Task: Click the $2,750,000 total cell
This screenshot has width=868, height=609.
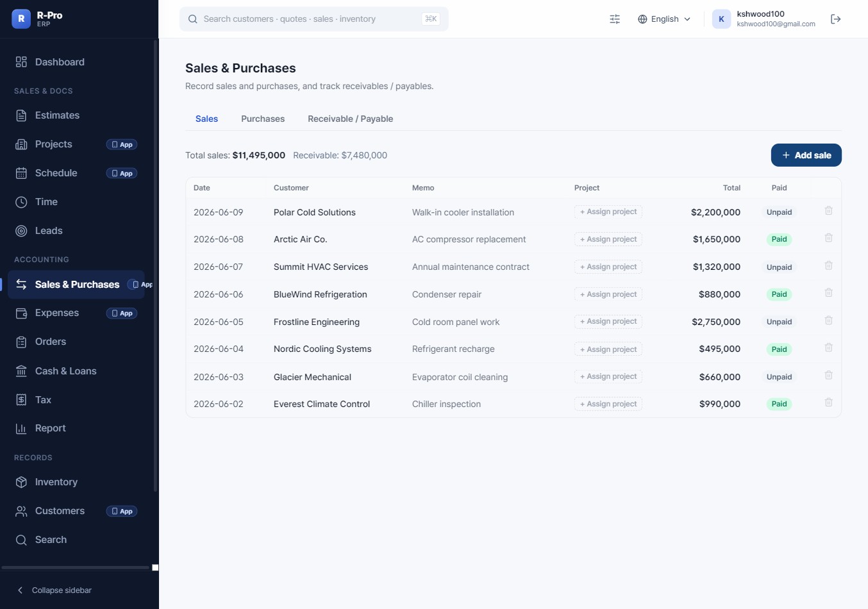Action: click(716, 322)
